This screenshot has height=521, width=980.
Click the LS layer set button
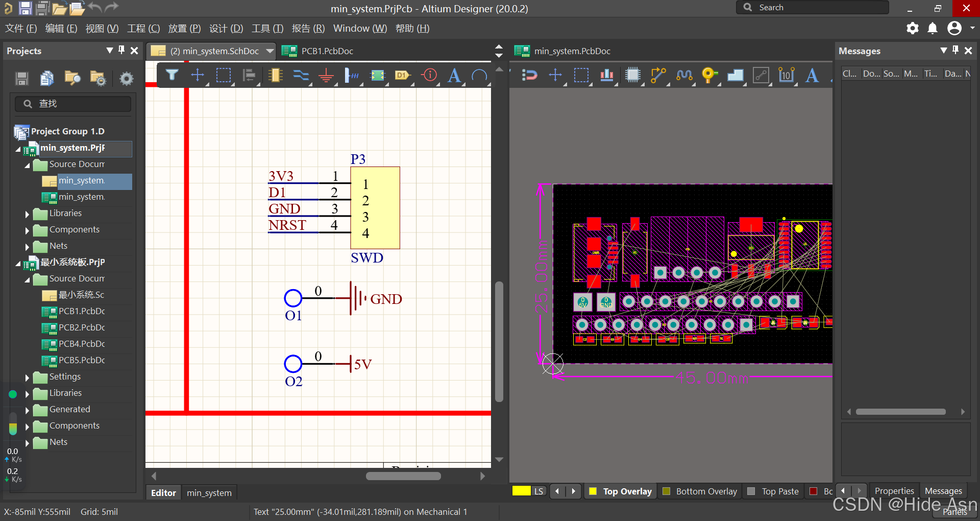(538, 491)
